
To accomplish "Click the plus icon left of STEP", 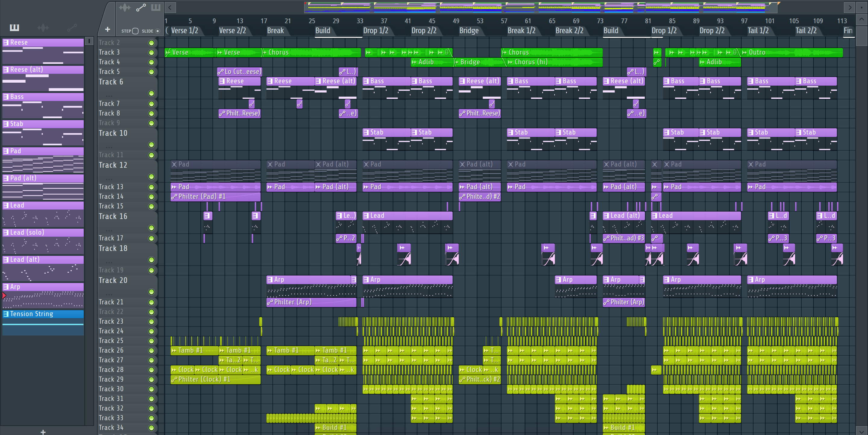I will click(x=108, y=30).
